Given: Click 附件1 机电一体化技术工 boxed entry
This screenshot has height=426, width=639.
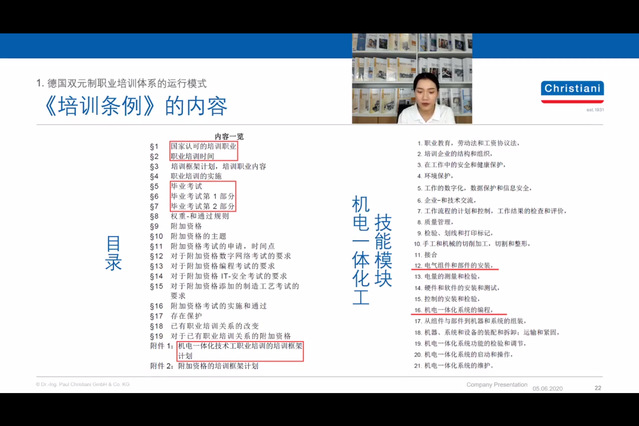Looking at the screenshot, I should (227, 351).
